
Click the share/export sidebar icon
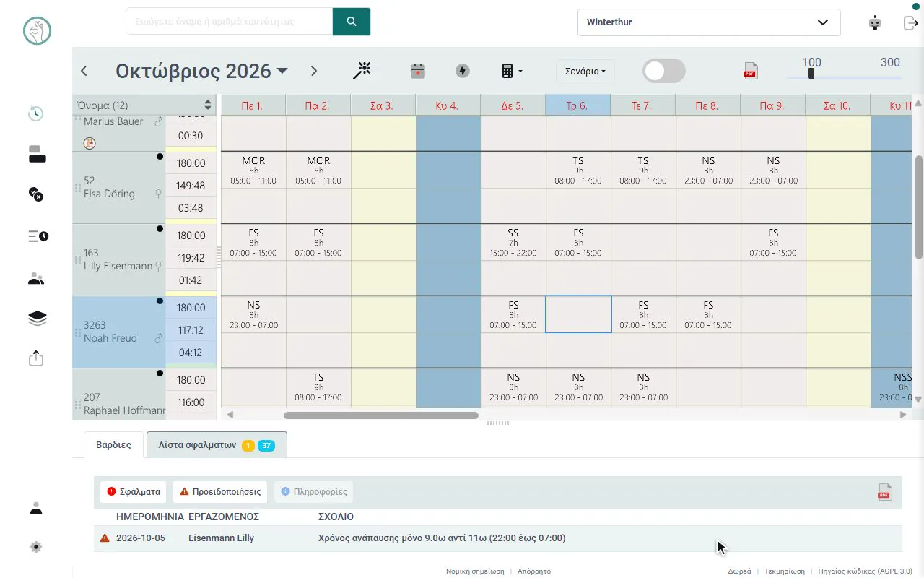tap(36, 358)
